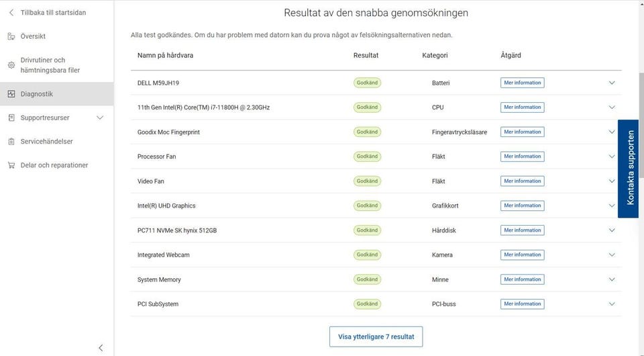Screen dimensions: 644x356
Task: Click the Servicehändelser clipboard icon
Action: pos(11,142)
